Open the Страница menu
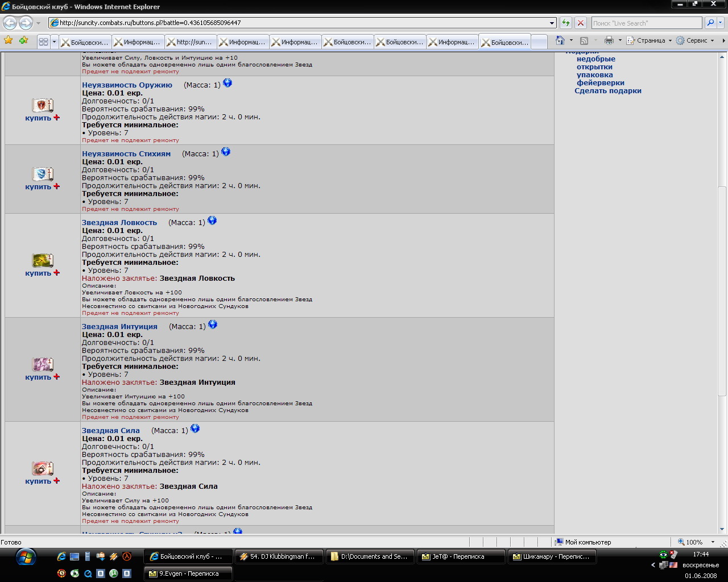This screenshot has height=582, width=728. 649,40
